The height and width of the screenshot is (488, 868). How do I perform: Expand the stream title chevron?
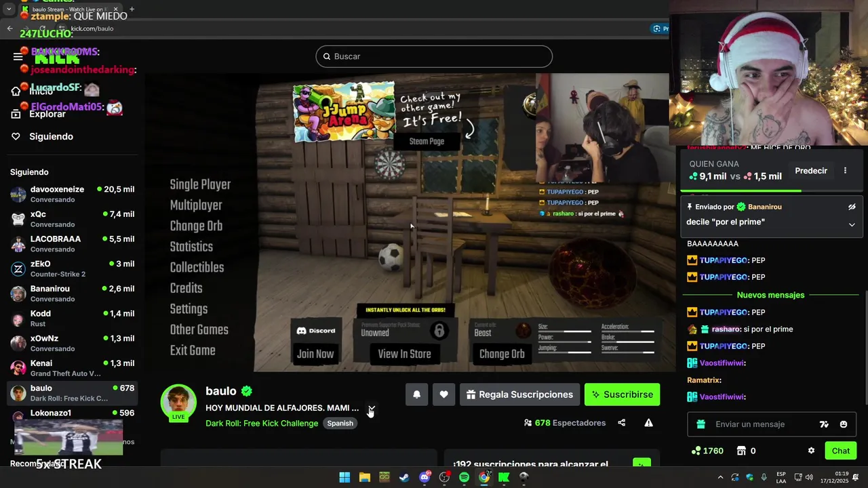click(x=371, y=409)
